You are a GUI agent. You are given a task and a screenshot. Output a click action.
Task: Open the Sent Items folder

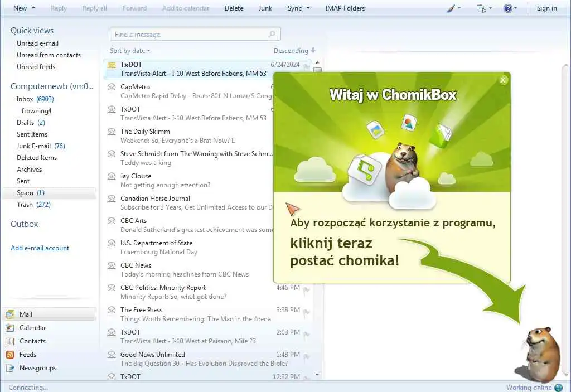(x=32, y=134)
